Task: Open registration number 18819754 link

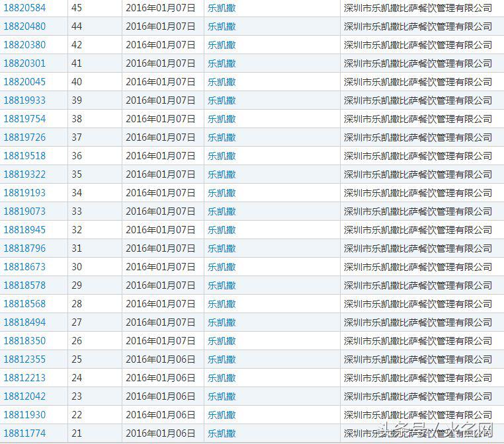Action: 24,119
